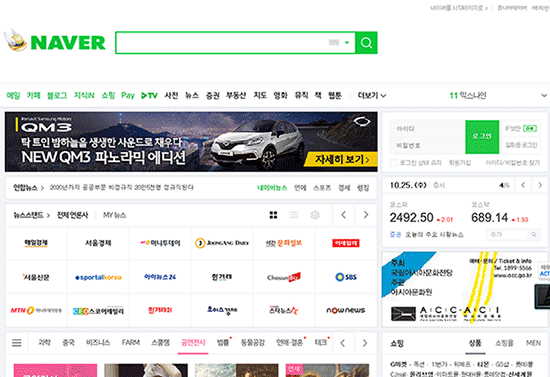The width and height of the screenshot is (550, 377).
Task: Click 자세히 보기 on QM3 banner
Action: [341, 160]
